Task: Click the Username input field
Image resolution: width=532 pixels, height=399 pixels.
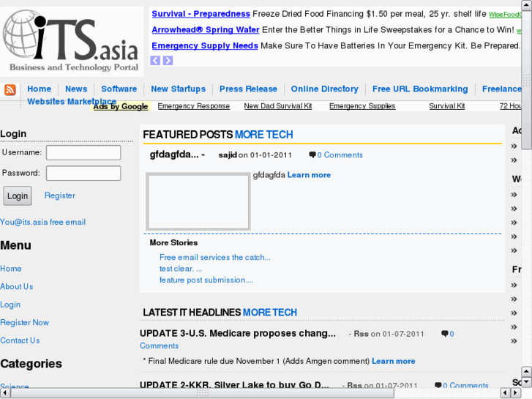Action: pos(83,153)
